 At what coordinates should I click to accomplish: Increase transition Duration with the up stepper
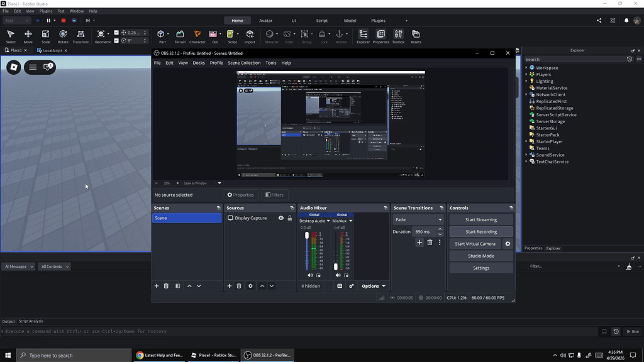440,229
